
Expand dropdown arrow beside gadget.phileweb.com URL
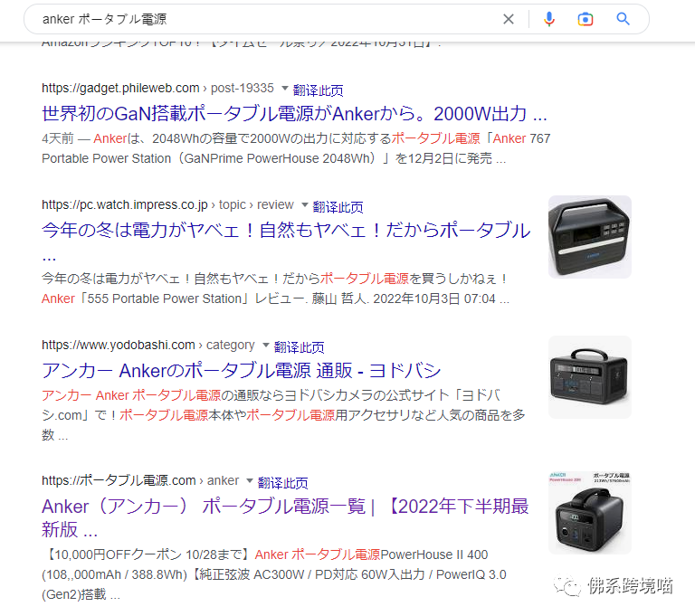285,88
